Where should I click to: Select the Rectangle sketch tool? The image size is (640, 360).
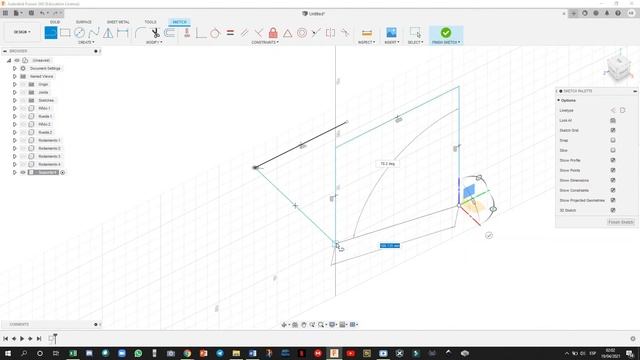65,33
